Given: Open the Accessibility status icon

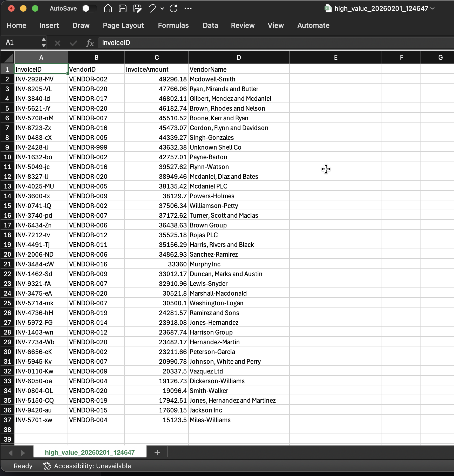Looking at the screenshot, I should [x=47, y=466].
